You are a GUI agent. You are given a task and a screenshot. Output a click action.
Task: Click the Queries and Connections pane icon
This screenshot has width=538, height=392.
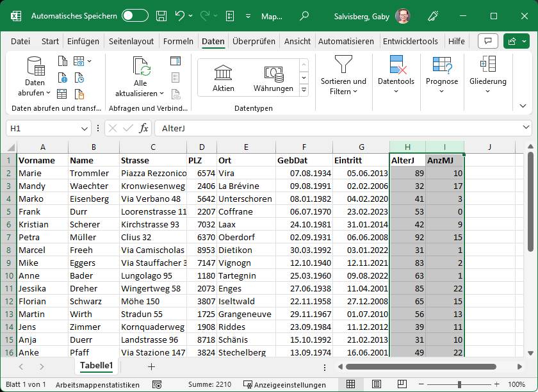click(x=175, y=61)
